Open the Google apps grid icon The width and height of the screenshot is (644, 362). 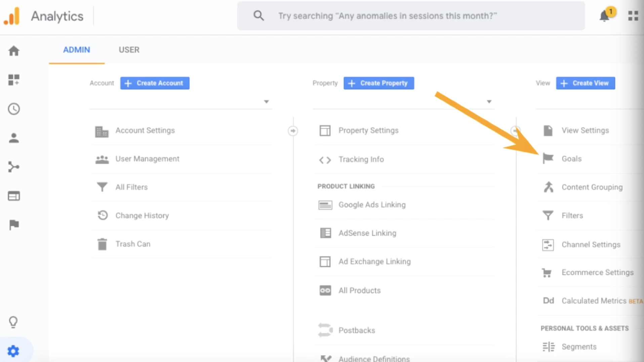point(633,16)
